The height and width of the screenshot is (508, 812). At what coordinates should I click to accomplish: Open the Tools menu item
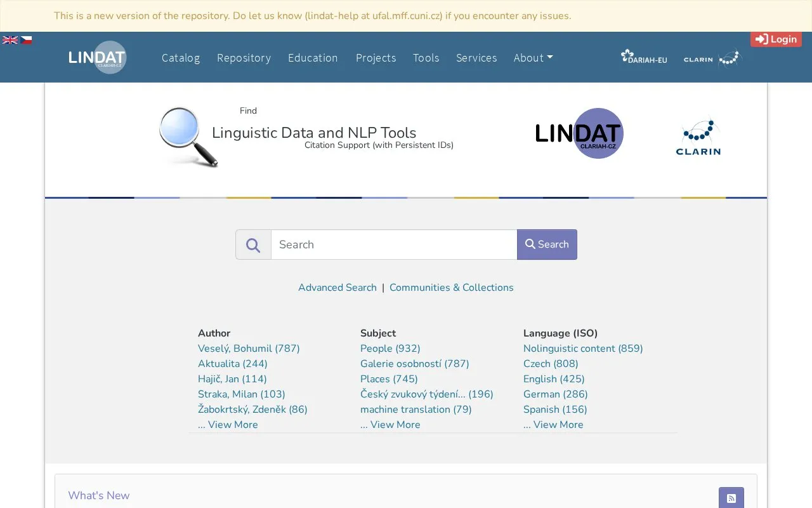point(426,58)
